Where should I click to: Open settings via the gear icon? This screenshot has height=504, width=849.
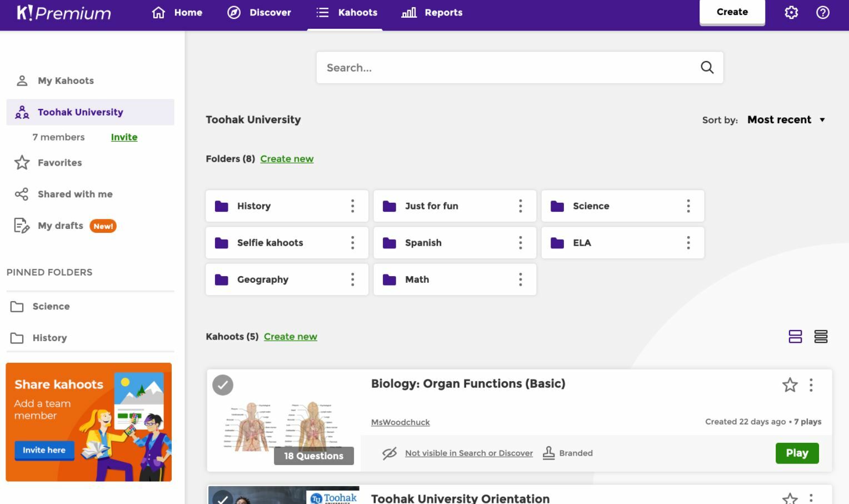tap(791, 12)
